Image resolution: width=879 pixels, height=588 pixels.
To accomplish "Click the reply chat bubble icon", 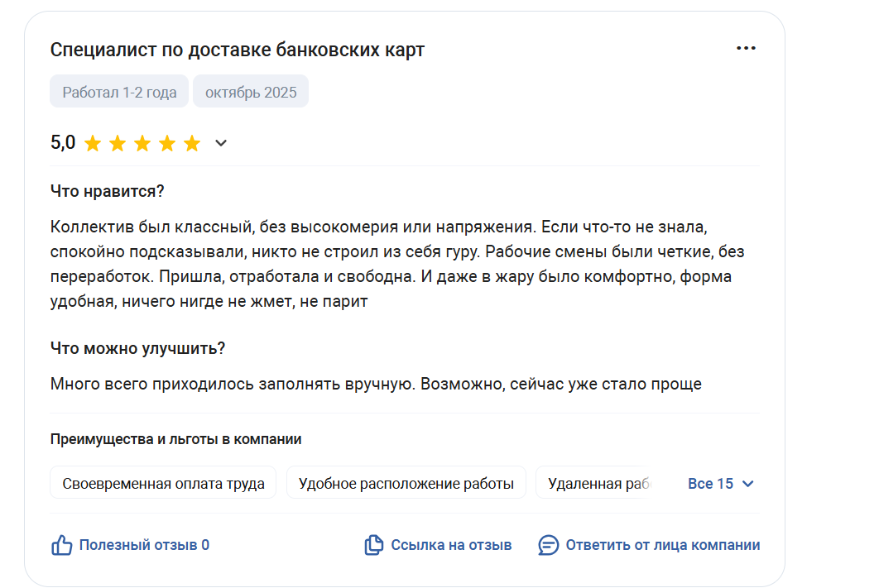I will coord(548,545).
